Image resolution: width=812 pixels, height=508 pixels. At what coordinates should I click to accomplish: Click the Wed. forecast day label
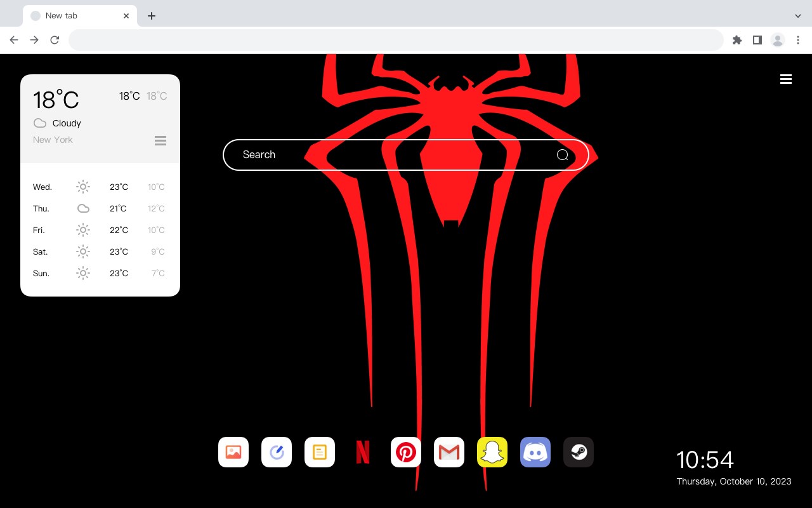(43, 187)
